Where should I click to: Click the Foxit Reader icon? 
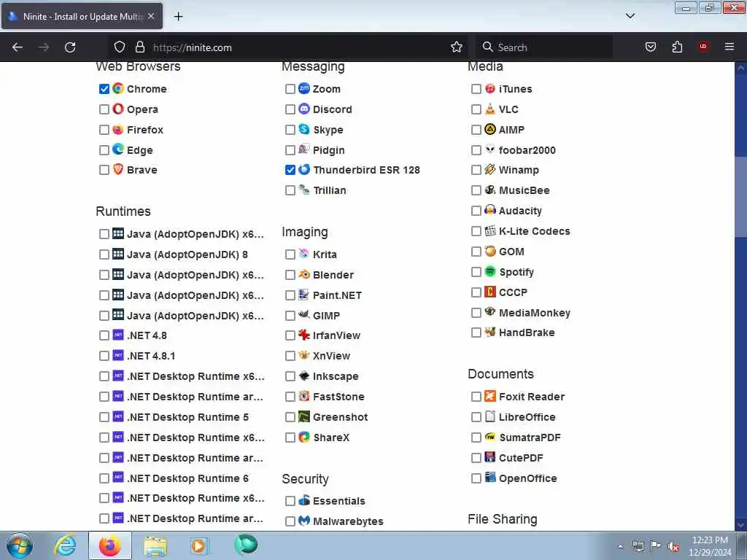click(x=489, y=396)
